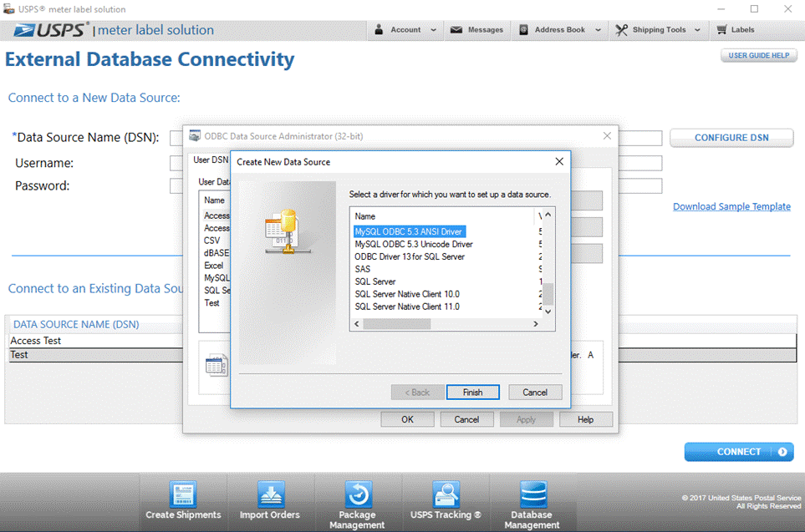Click Cancel in Create New Data Source
The height and width of the screenshot is (532, 805).
click(535, 393)
